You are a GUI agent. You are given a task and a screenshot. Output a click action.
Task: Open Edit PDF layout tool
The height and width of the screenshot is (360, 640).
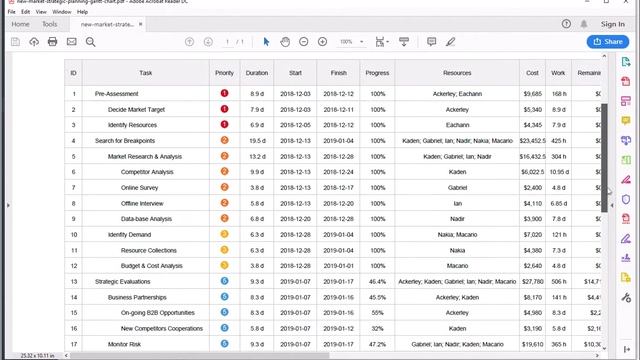[626, 101]
